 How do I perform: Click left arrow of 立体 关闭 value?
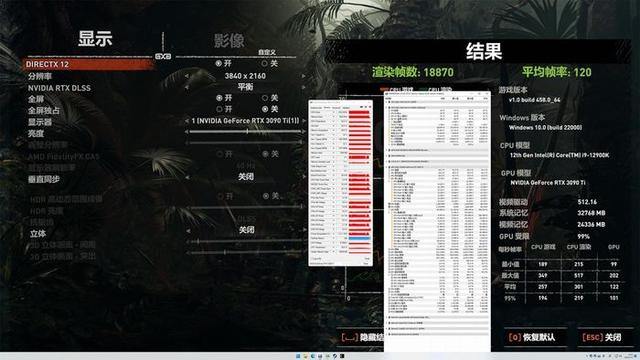188,230
